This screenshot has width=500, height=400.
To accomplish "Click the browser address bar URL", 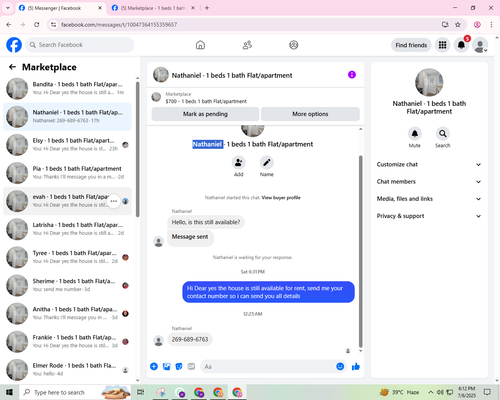I will pyautogui.click(x=119, y=25).
